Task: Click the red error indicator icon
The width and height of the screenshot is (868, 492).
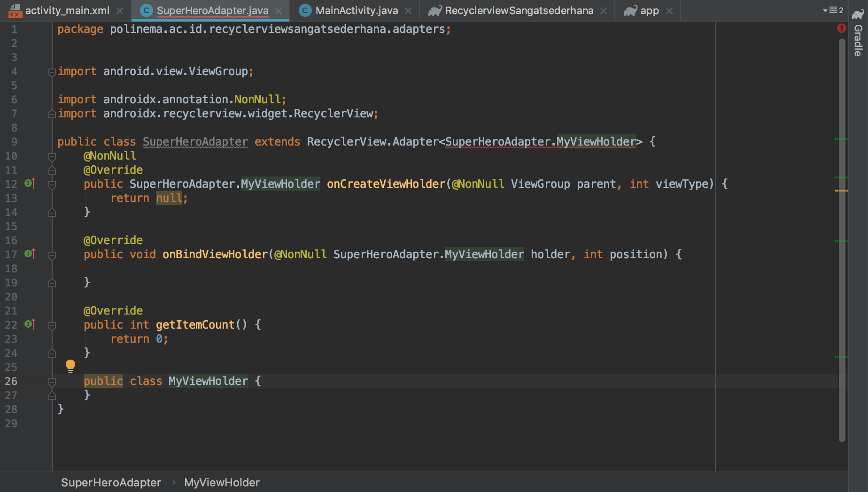Action: (x=841, y=28)
